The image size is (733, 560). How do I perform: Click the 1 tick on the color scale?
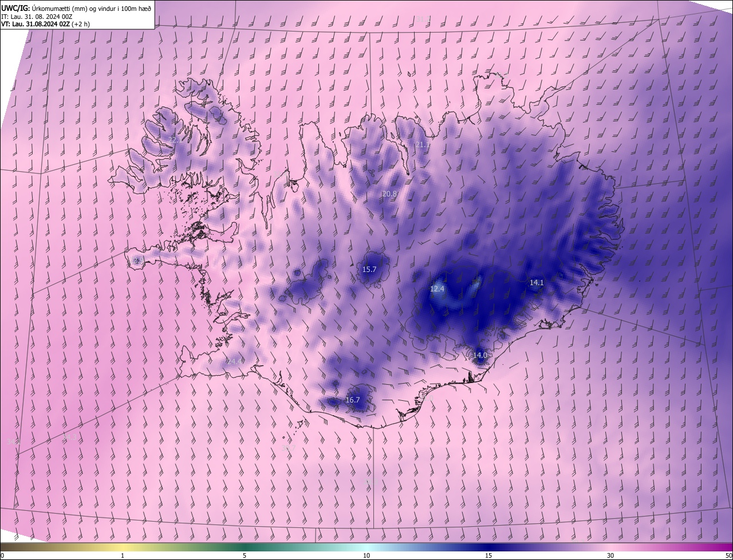(x=123, y=555)
